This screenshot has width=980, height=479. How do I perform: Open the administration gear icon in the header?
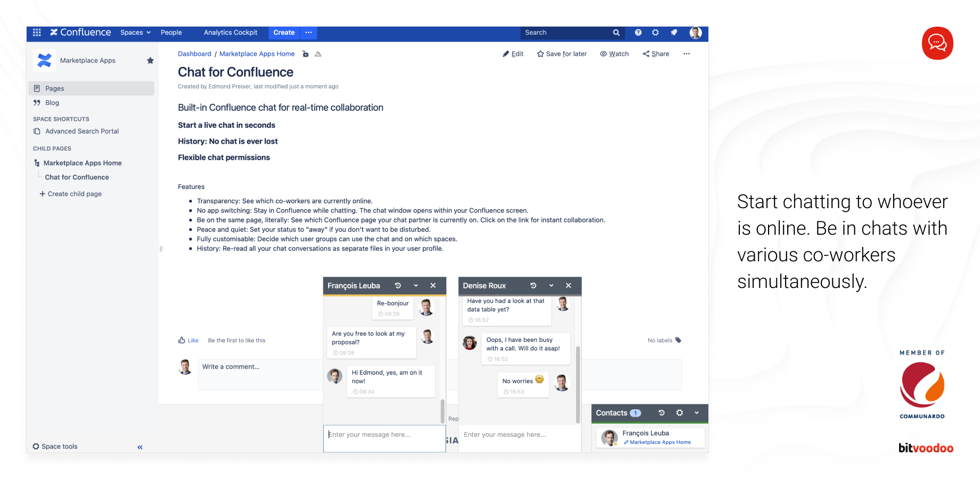click(x=656, y=32)
